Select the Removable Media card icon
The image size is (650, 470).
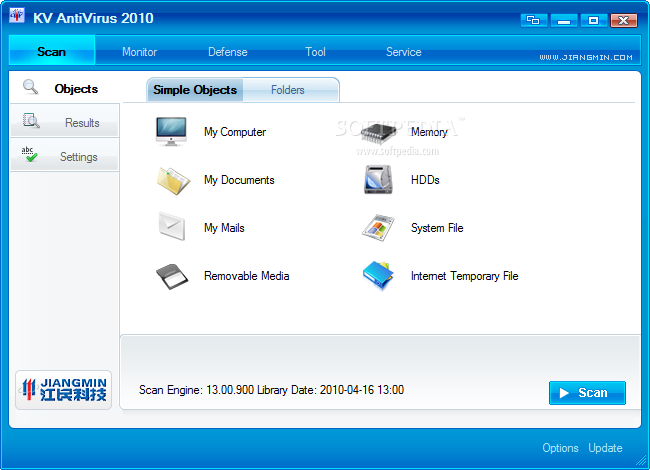(172, 276)
